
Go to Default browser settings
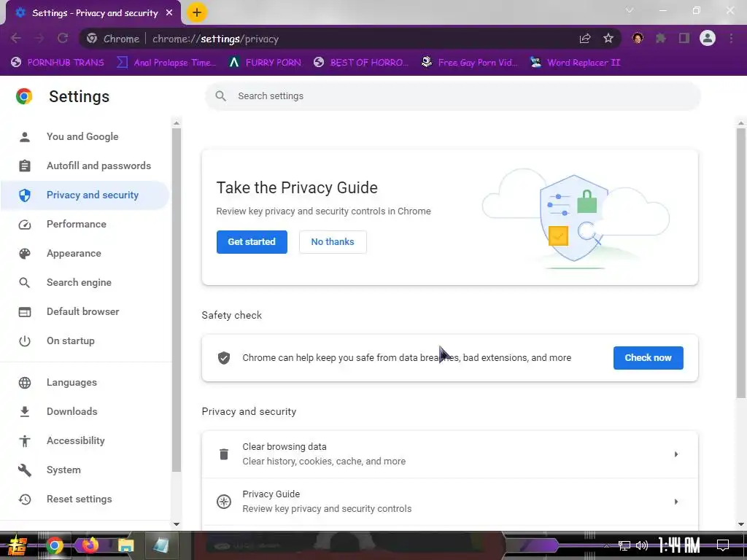(x=85, y=312)
